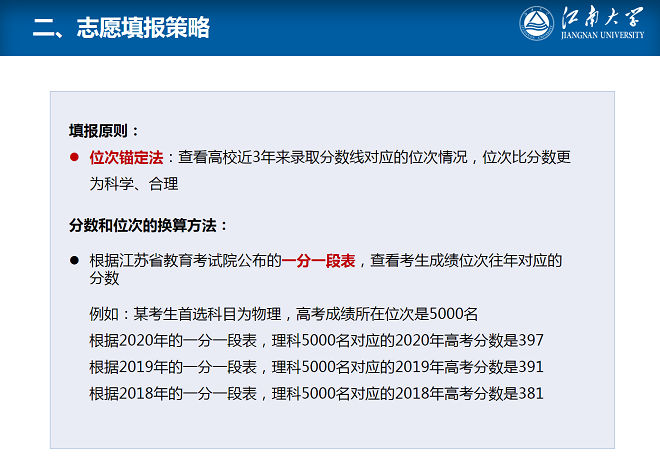Click the score number 381
660x465 pixels.
tap(530, 393)
